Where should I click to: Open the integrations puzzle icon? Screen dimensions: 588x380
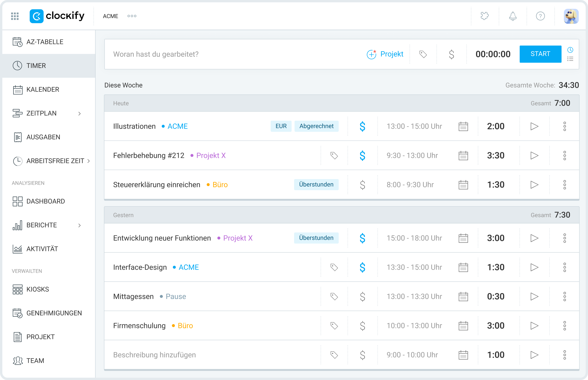(484, 16)
